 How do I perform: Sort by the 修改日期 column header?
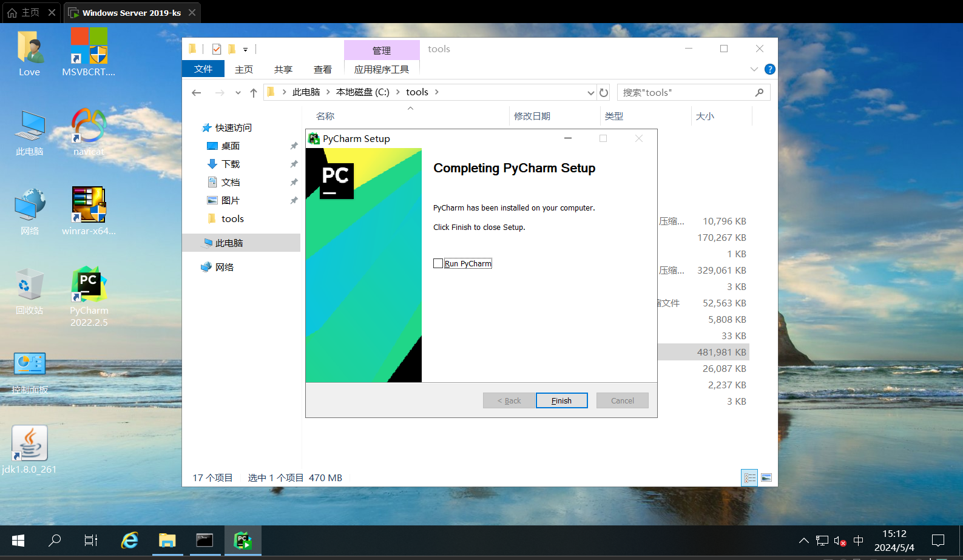[532, 116]
